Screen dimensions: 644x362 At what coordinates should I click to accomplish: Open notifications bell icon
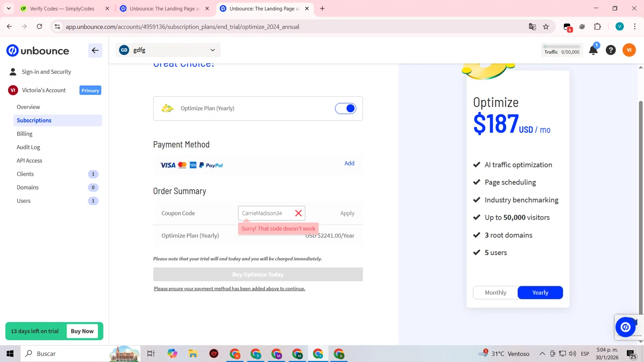pos(593,50)
